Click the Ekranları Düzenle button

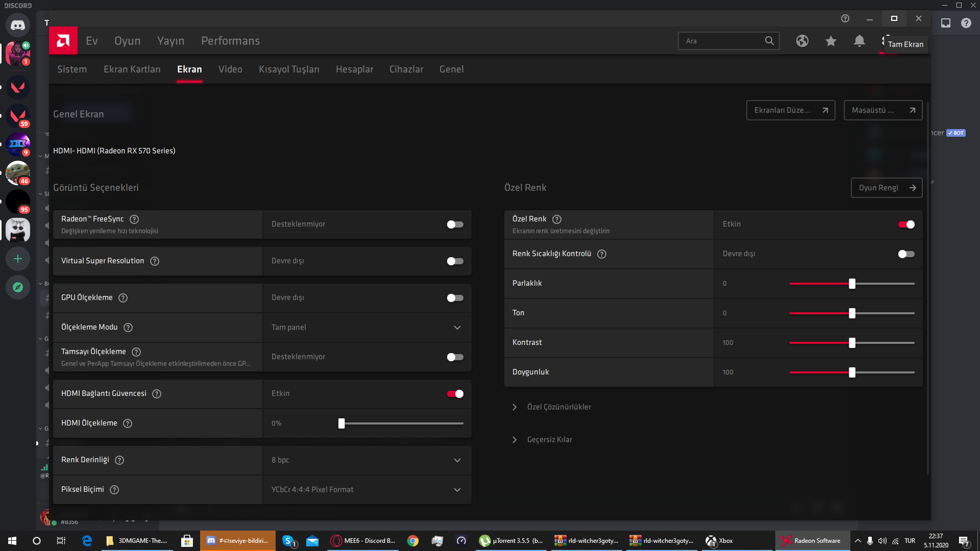coord(790,110)
